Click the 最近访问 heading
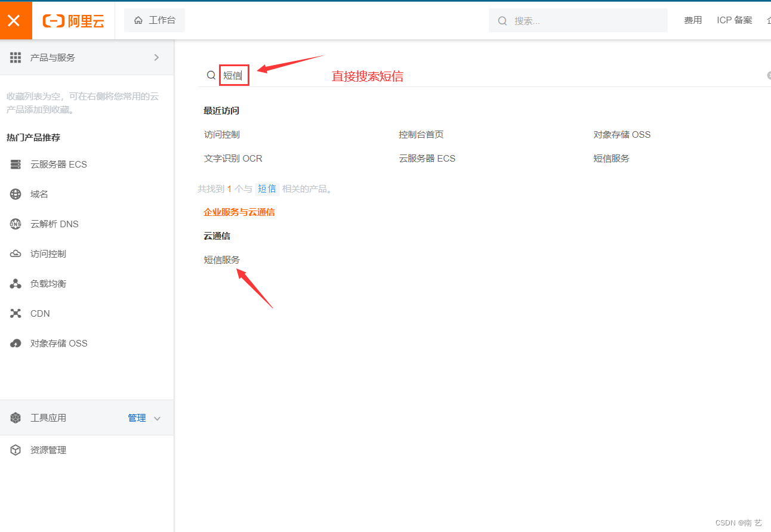Image resolution: width=771 pixels, height=532 pixels. (221, 111)
